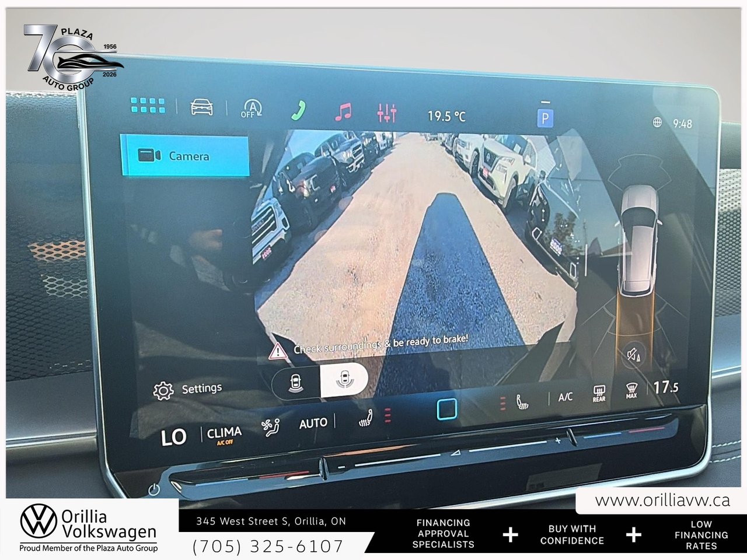Tap the 9:48 clock
This screenshot has height=560, width=747.
point(682,124)
